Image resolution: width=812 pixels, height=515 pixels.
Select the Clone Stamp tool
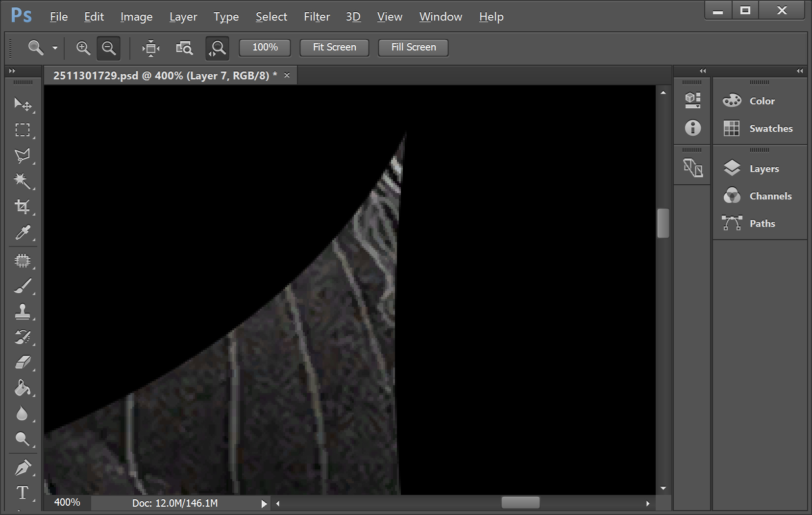pos(22,312)
